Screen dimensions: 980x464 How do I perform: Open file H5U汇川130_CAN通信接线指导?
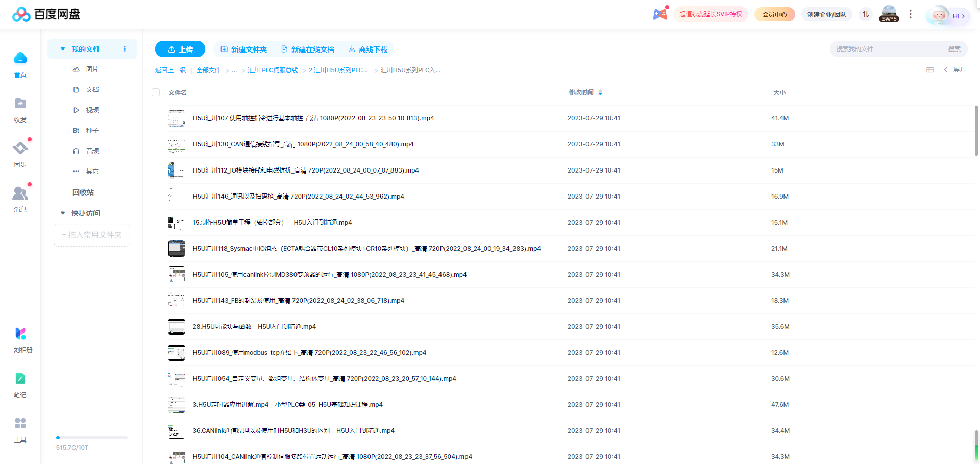coord(303,144)
